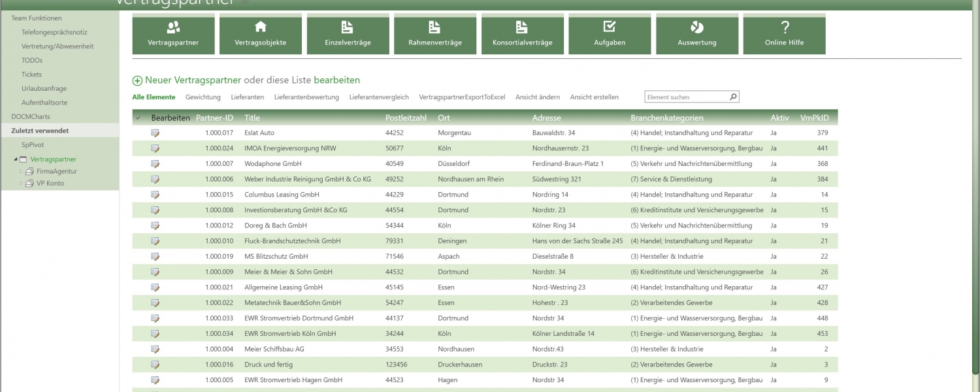Click the title cell Wodaphone GmbH
This screenshot has width=980, height=392.
273,164
